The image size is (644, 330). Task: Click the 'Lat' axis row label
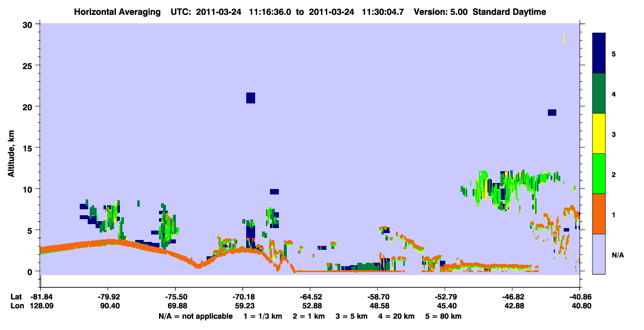(16, 297)
